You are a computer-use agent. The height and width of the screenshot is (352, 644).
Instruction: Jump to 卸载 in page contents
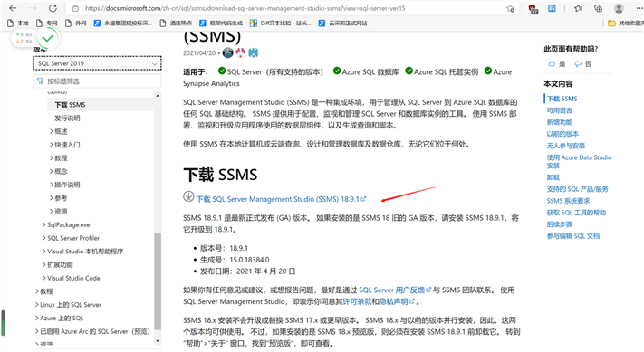click(x=553, y=177)
